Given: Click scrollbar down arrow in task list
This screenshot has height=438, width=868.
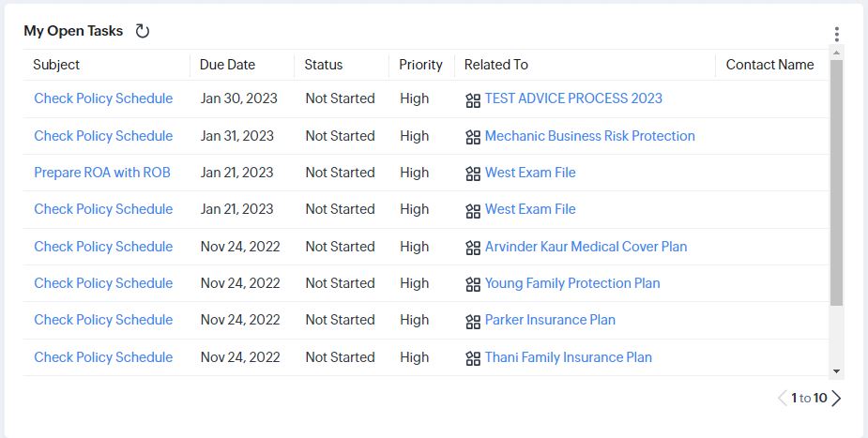Looking at the screenshot, I should click(x=836, y=371).
